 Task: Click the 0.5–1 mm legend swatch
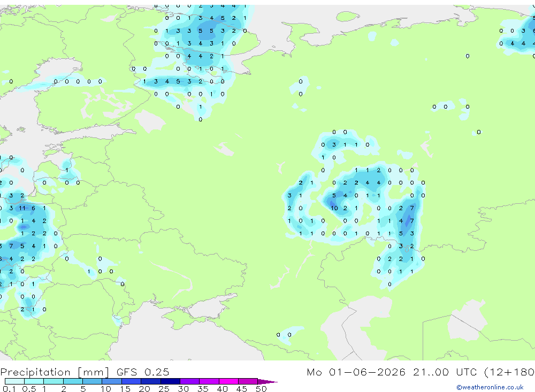coord(34,381)
